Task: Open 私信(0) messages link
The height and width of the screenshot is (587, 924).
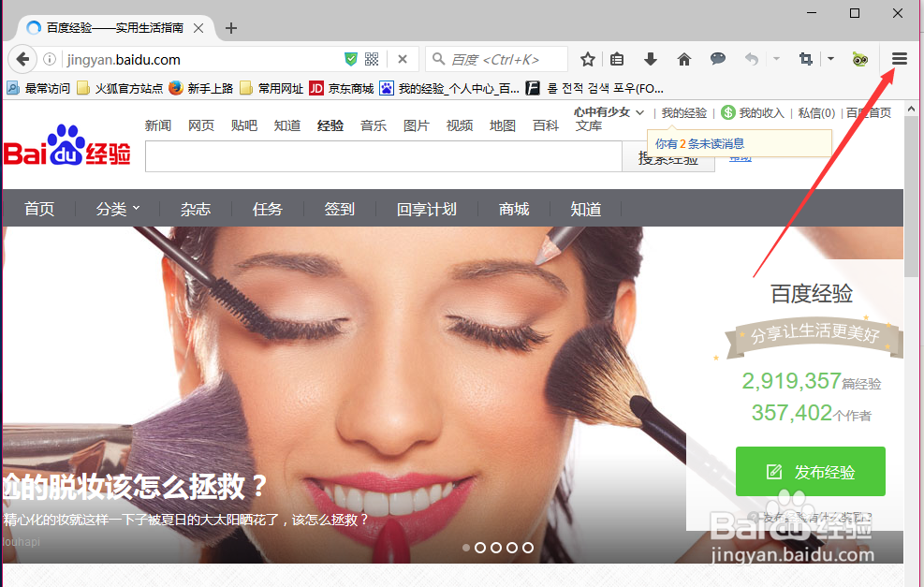Action: tap(816, 112)
